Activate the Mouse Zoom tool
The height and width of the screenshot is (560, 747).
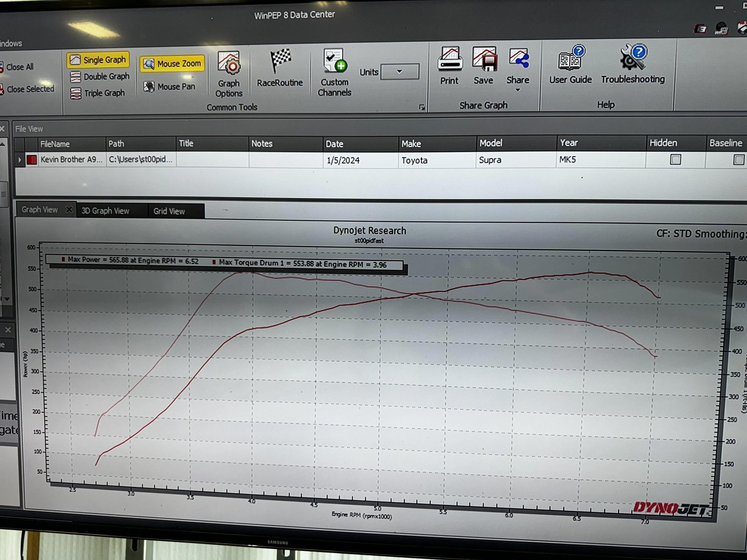(x=172, y=63)
